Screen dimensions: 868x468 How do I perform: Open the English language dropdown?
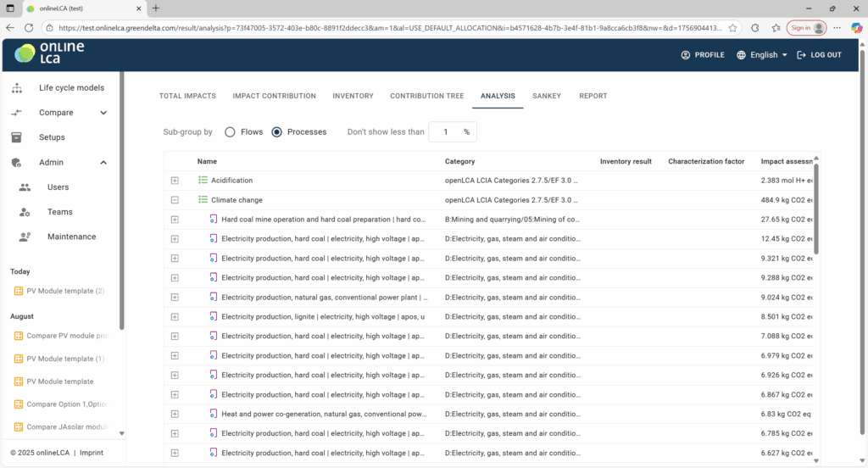(x=762, y=55)
